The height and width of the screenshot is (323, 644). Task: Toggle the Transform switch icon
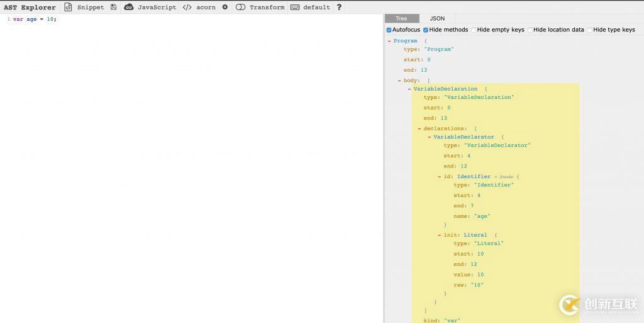pyautogui.click(x=241, y=7)
